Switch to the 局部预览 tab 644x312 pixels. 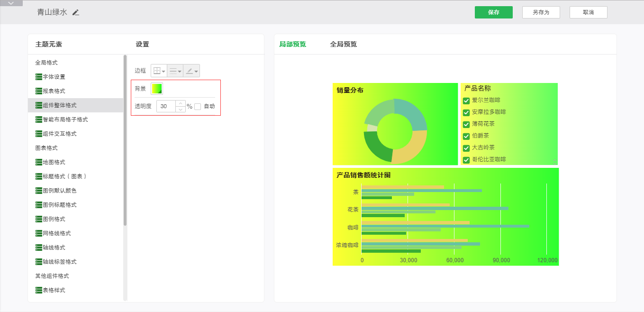tap(292, 44)
